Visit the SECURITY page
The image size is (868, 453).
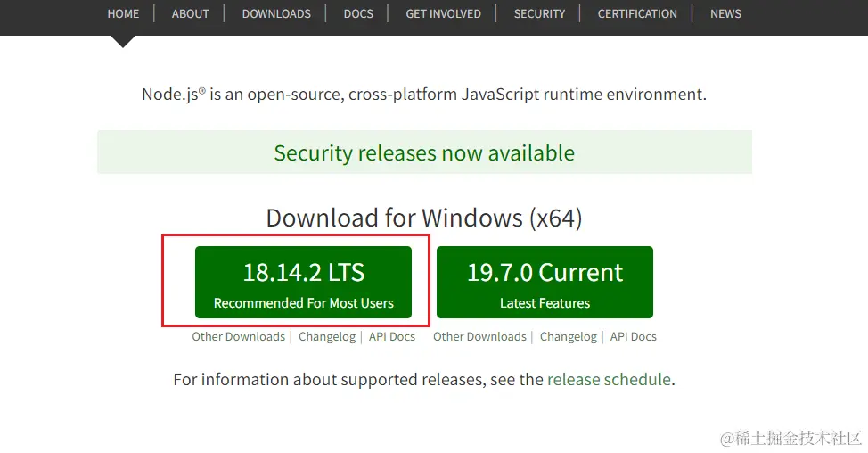point(539,14)
